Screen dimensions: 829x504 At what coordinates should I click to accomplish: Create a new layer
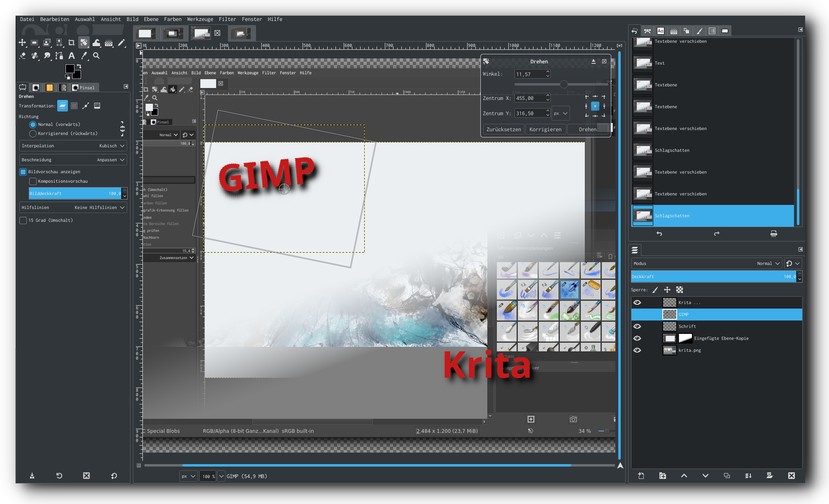click(x=641, y=476)
